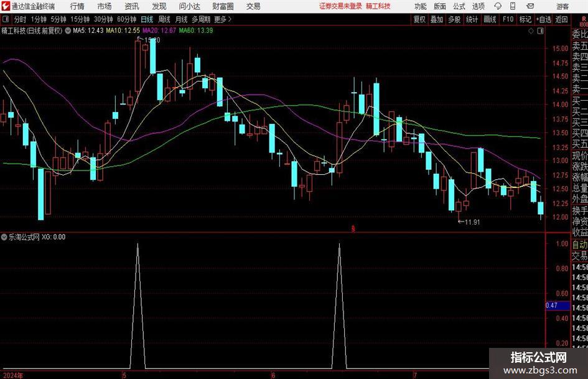Open the 发现 menu
Screen dimensions: 588x379
tap(159, 6)
